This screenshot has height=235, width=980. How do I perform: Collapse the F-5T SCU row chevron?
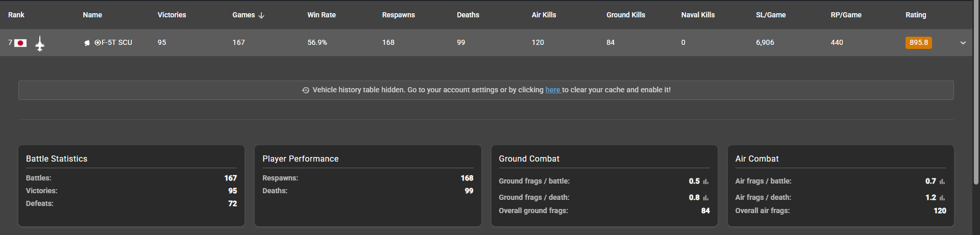tap(963, 43)
